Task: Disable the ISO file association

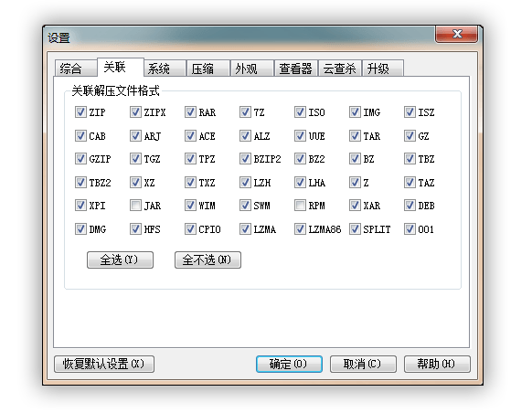Action: [x=300, y=112]
